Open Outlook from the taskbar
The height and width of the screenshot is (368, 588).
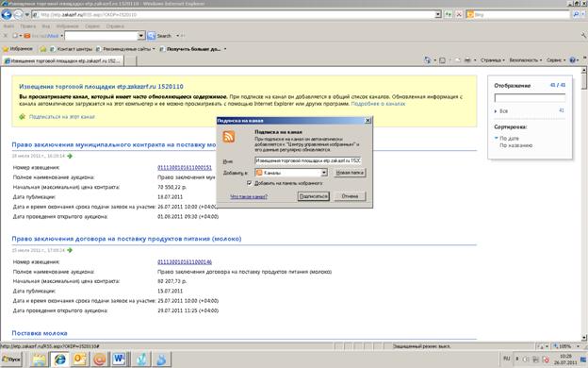tap(79, 359)
